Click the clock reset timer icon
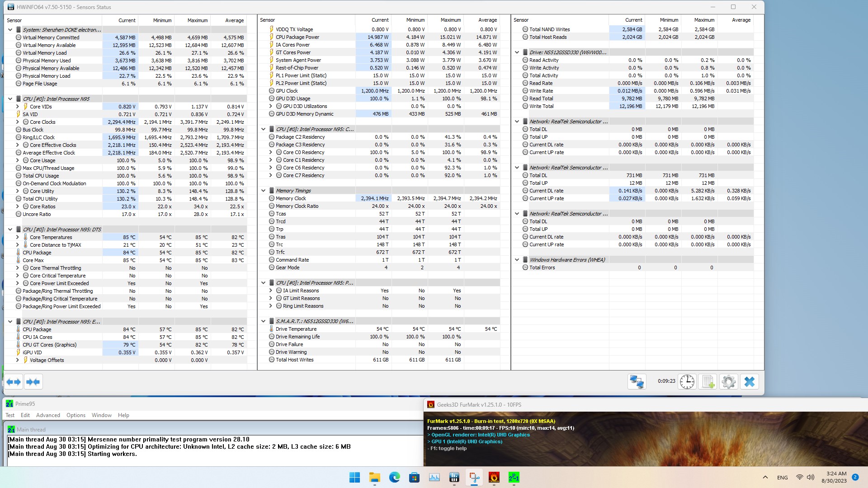868x488 pixels. (687, 382)
